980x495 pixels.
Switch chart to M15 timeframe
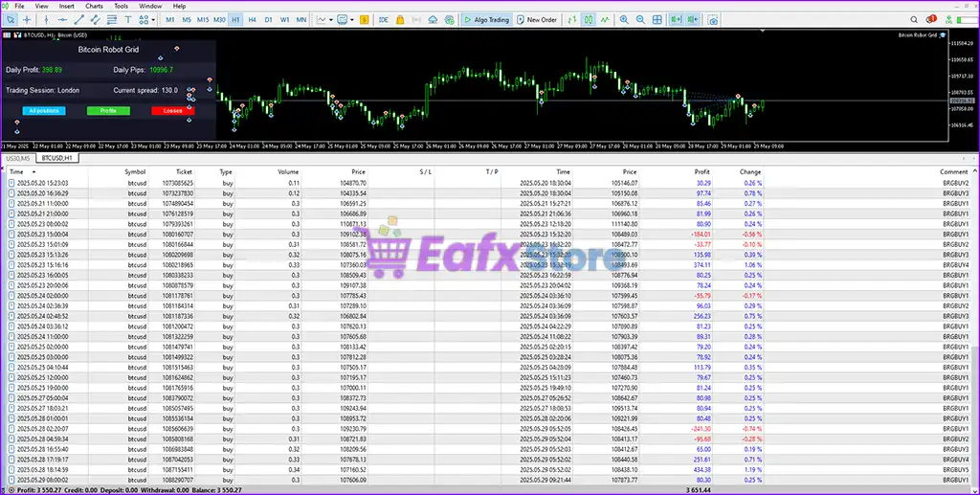203,20
